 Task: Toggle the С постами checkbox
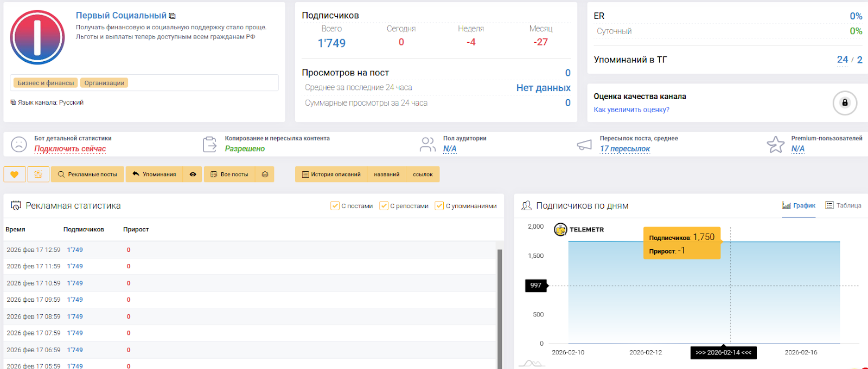pos(335,206)
